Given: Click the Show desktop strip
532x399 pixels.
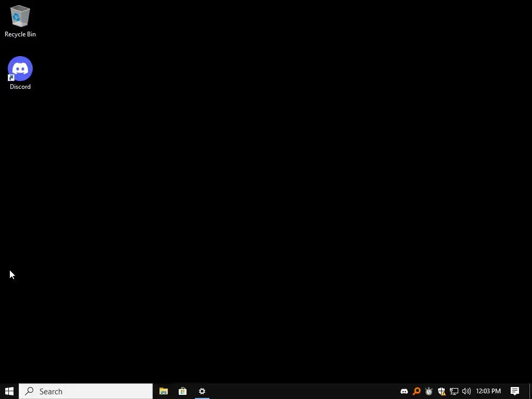Looking at the screenshot, I should click(530, 391).
